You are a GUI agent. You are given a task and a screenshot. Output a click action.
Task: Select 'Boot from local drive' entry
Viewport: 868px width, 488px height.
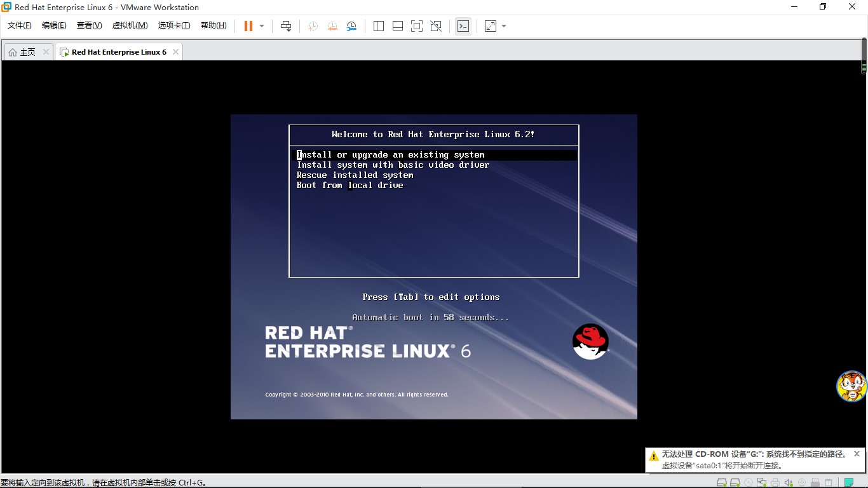click(x=349, y=186)
